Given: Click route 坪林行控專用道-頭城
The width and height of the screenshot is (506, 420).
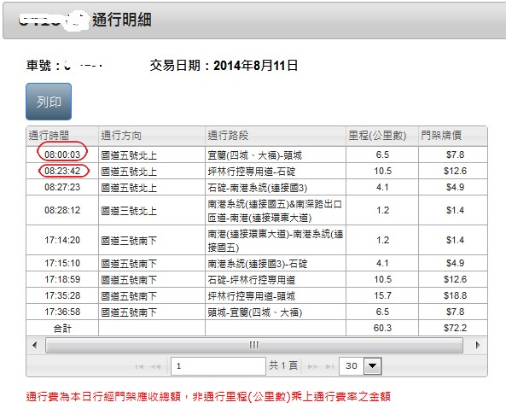Looking at the screenshot, I should [252, 296].
